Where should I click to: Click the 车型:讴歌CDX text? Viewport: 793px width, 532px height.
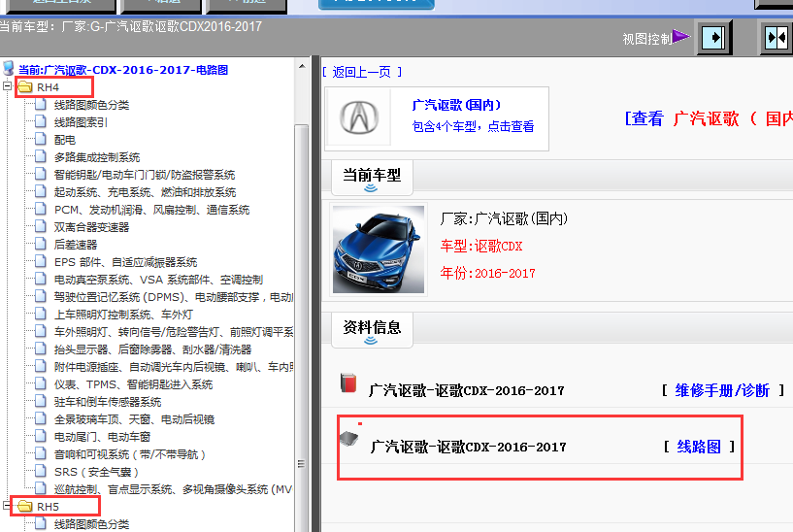pos(481,247)
